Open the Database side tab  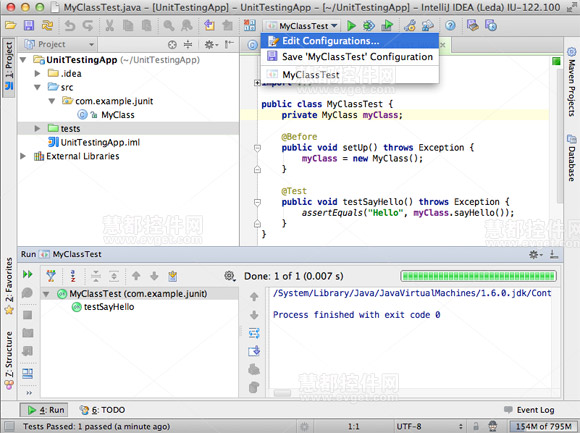[571, 158]
